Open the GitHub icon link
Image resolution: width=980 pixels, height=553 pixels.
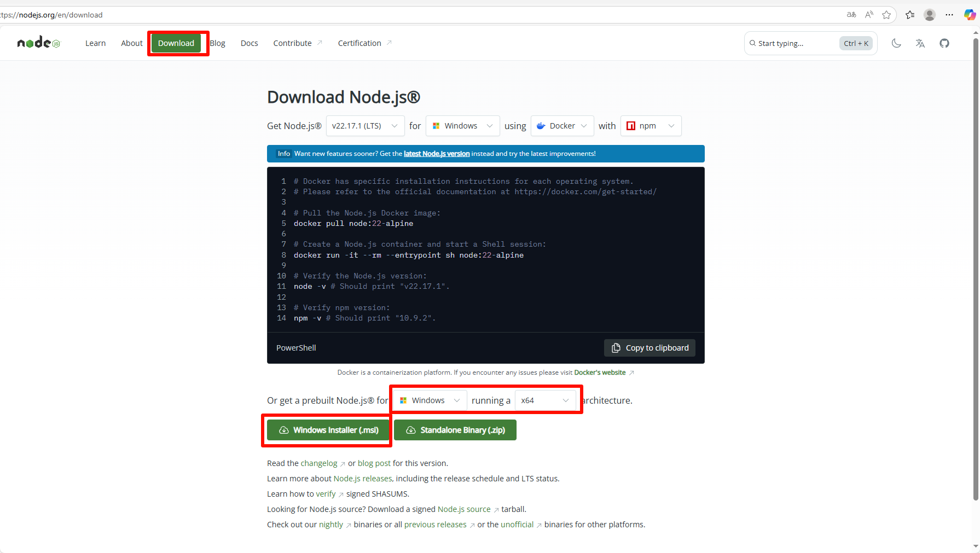(x=944, y=43)
